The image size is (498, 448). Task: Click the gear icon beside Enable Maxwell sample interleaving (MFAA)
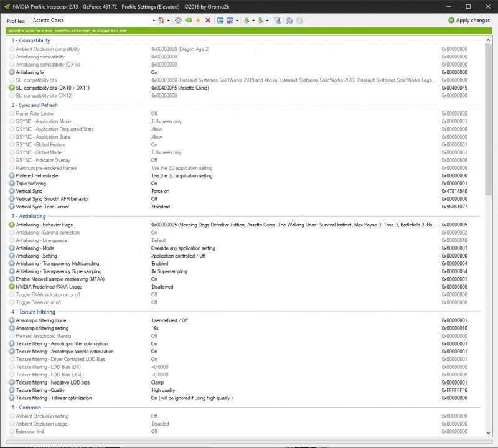coord(12,279)
